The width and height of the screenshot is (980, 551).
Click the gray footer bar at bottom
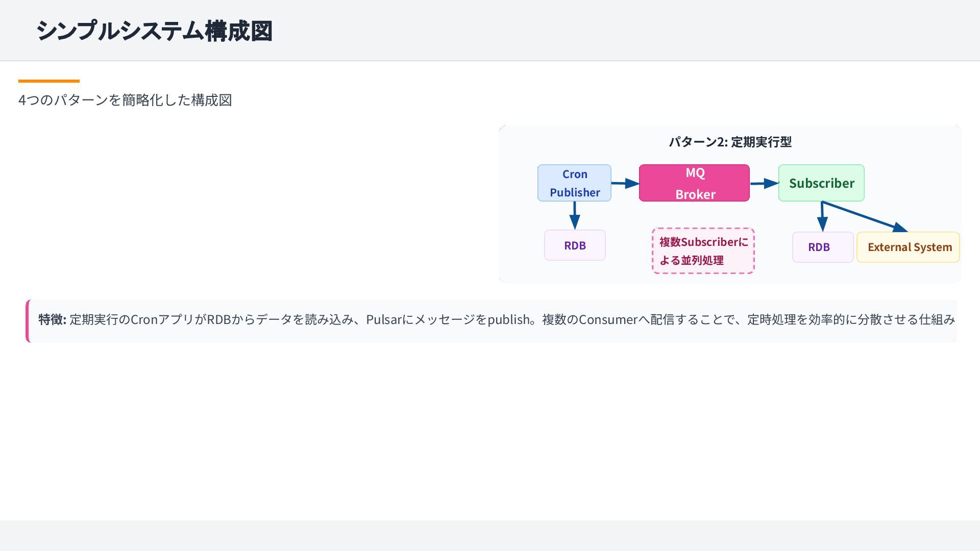coord(490,536)
